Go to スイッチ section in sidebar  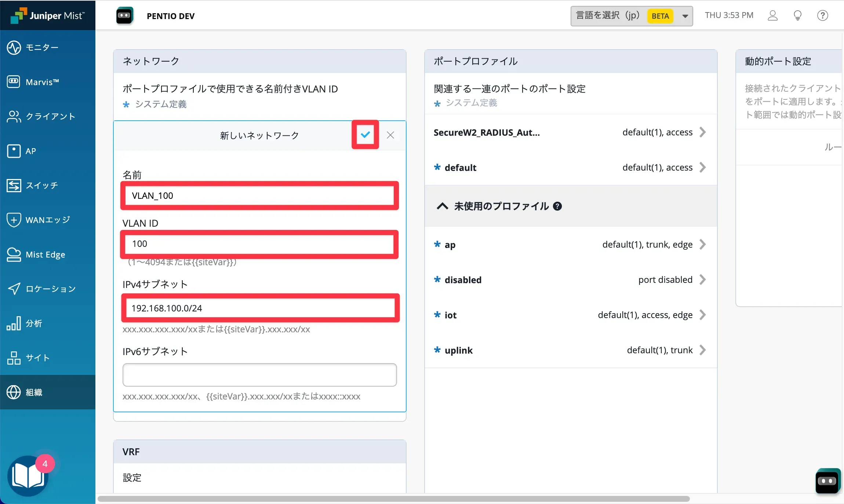(42, 185)
